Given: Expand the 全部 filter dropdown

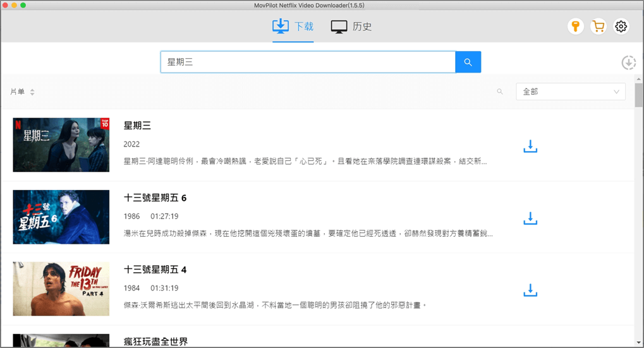Looking at the screenshot, I should tap(571, 92).
